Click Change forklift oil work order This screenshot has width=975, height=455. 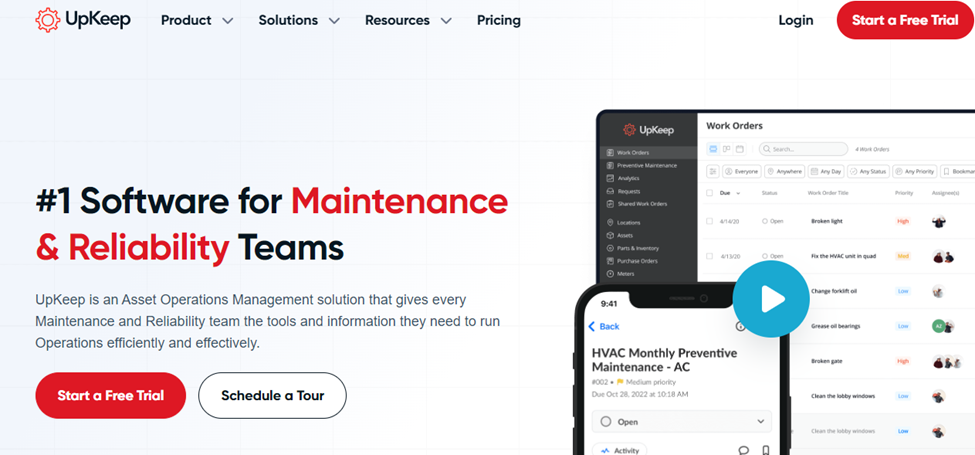(x=834, y=291)
